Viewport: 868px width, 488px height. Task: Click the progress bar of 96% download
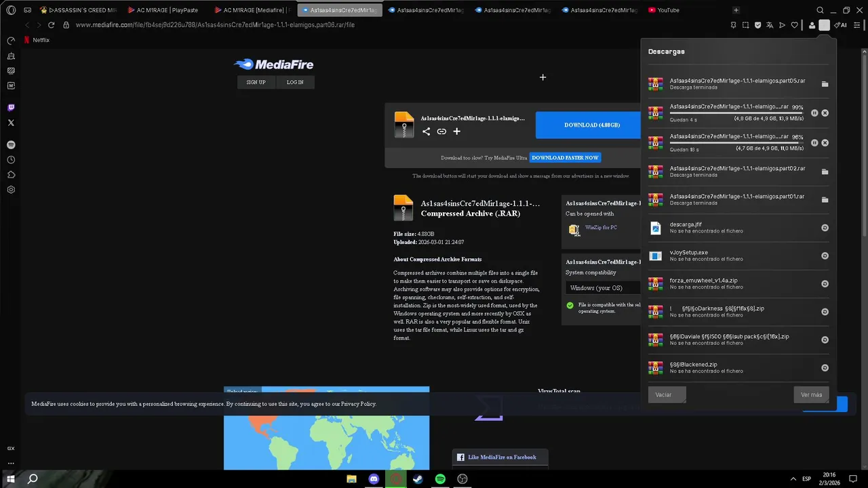pos(736,142)
